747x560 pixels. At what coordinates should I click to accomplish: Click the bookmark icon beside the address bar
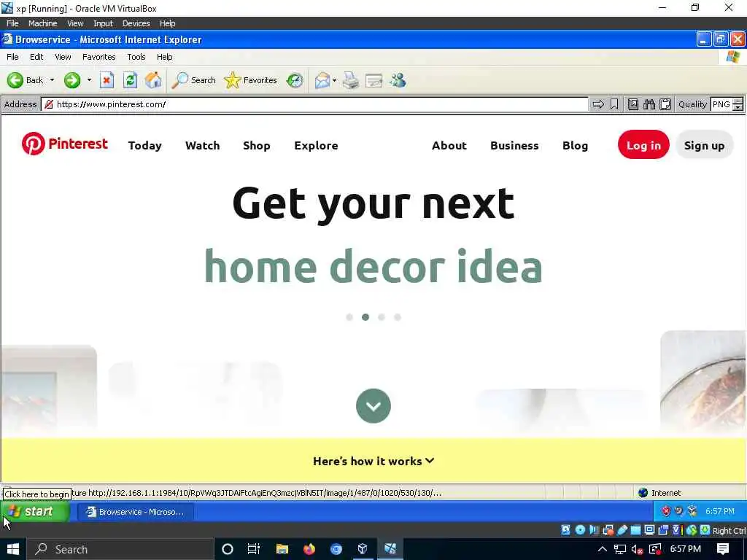click(x=614, y=104)
